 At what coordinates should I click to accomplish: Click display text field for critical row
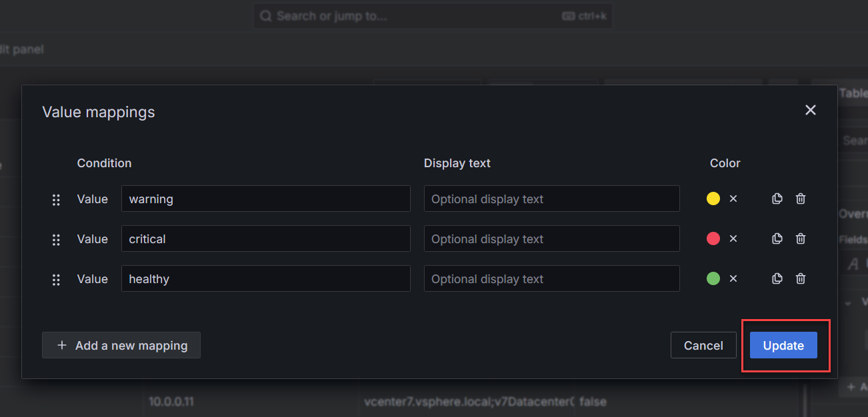coord(551,238)
